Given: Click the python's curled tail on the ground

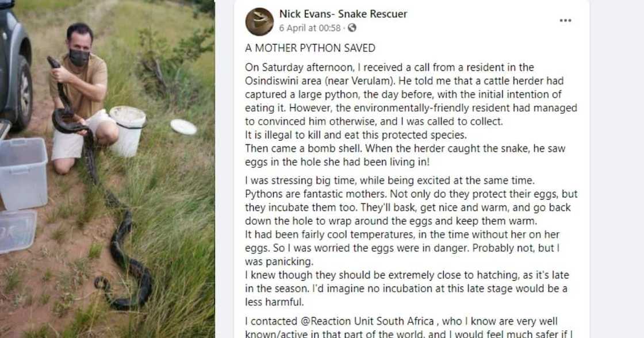Looking at the screenshot, I should (102, 283).
